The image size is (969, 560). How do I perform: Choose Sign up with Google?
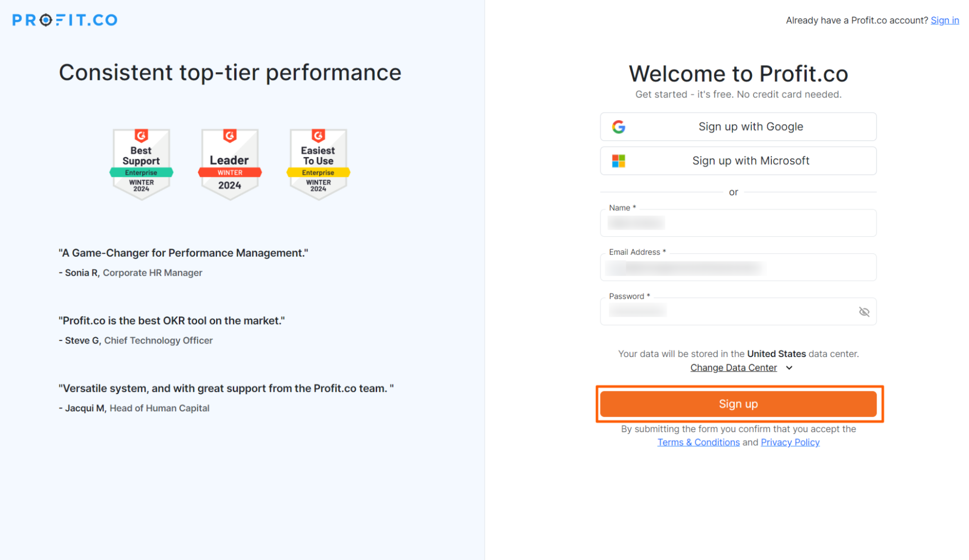point(738,127)
